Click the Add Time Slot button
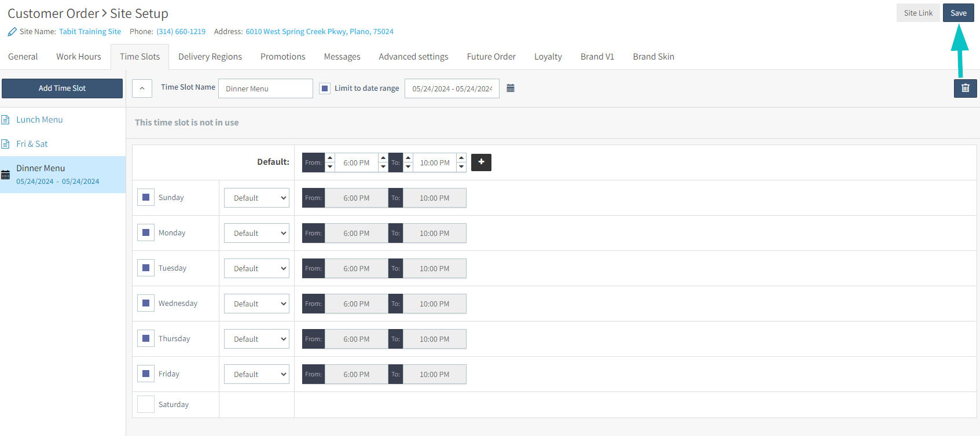 (x=62, y=88)
